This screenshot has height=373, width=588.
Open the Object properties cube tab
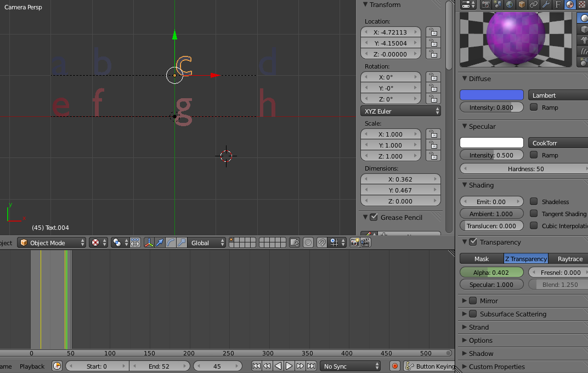click(x=522, y=4)
